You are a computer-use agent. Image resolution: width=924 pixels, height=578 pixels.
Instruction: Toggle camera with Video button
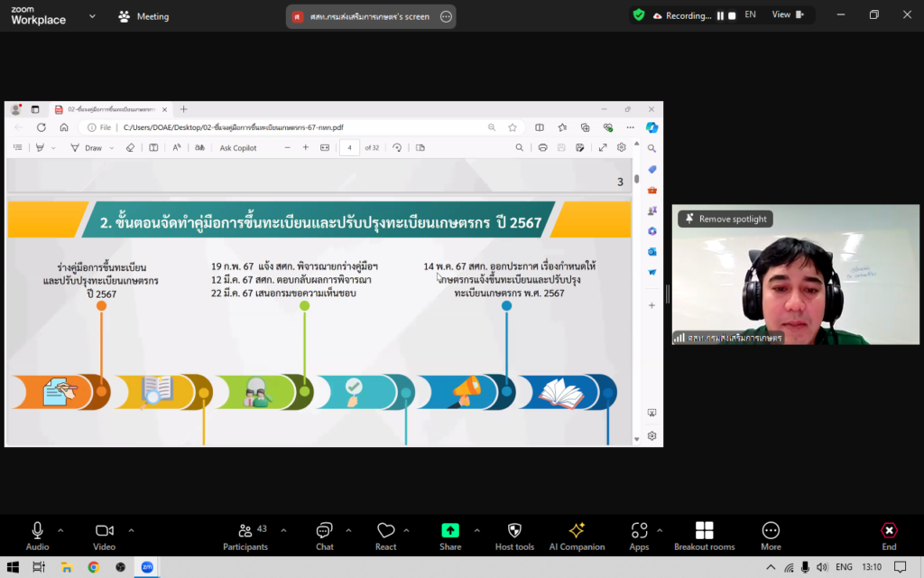click(x=104, y=536)
